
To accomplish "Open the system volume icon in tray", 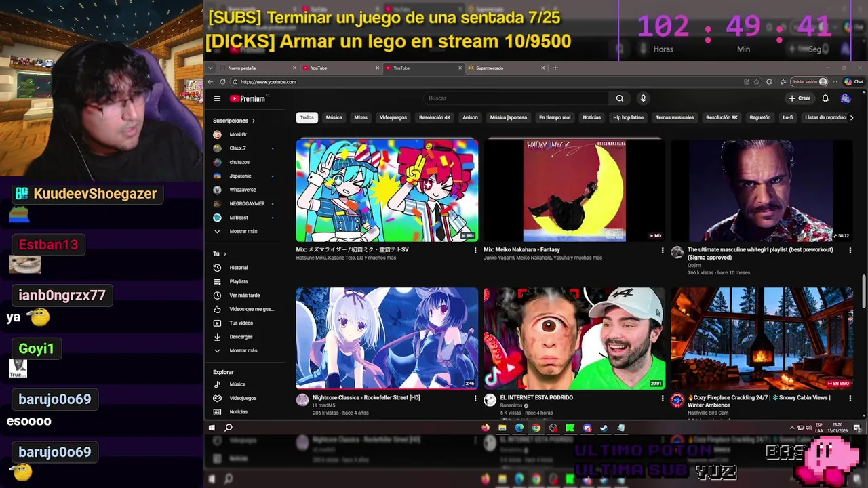I will click(808, 428).
